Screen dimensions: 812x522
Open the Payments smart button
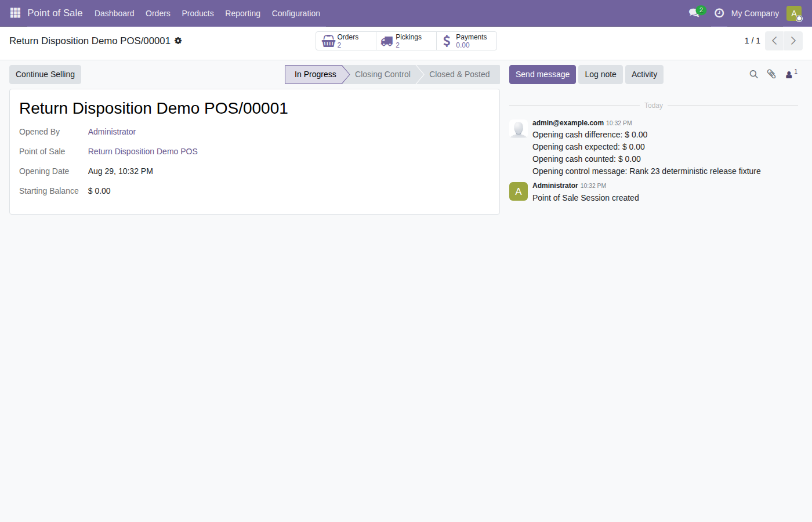pyautogui.click(x=467, y=41)
